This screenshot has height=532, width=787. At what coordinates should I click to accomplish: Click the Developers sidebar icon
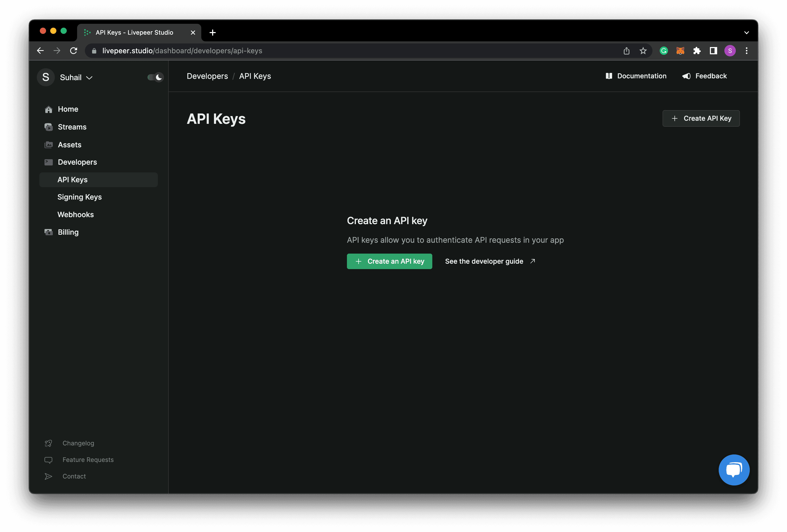pos(48,162)
